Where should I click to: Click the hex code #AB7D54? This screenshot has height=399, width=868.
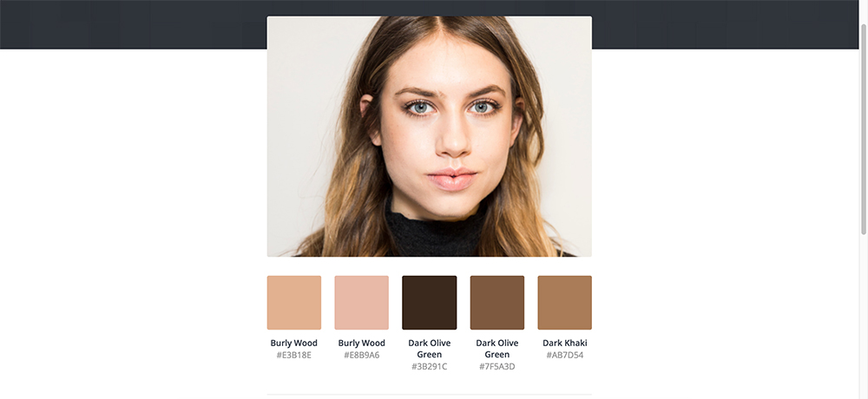coord(565,356)
